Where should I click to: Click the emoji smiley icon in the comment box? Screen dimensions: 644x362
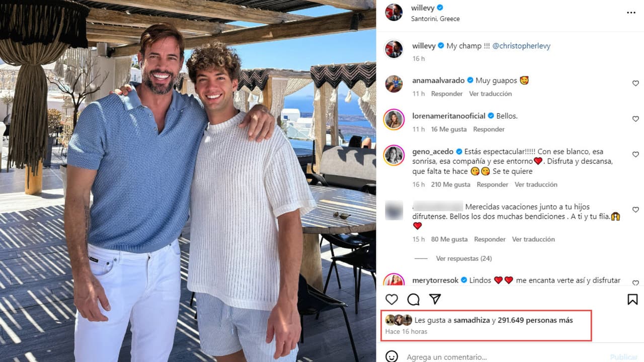pos(393,356)
